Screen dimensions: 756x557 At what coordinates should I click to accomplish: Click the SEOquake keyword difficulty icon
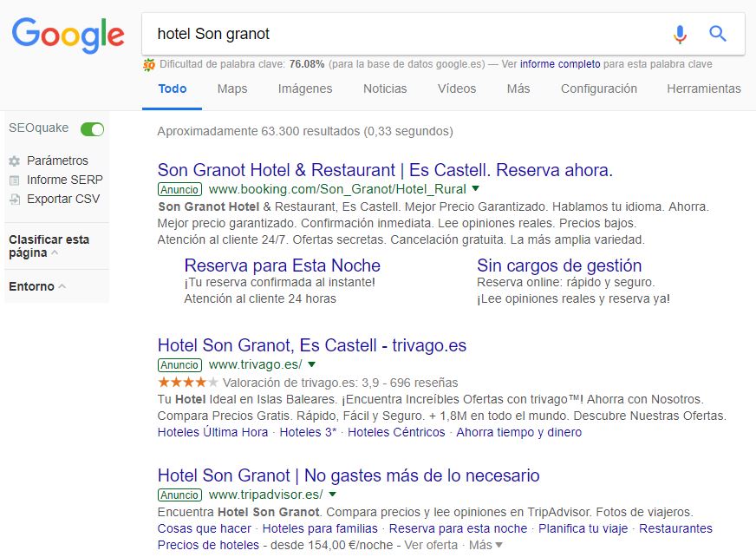click(x=149, y=64)
